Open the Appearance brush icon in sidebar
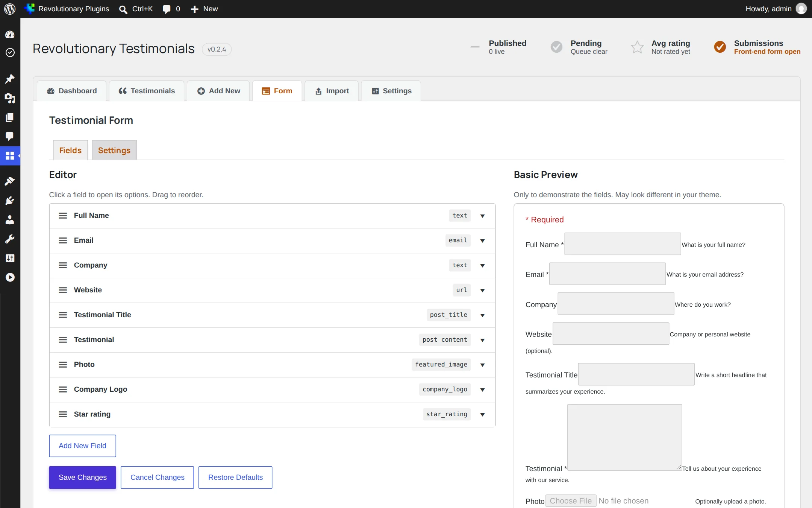This screenshot has height=508, width=812. [x=10, y=181]
